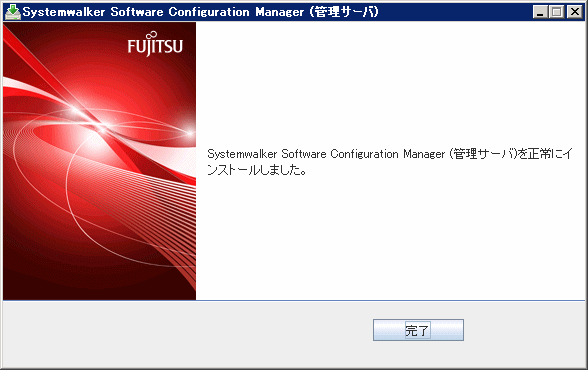The width and height of the screenshot is (588, 370).
Task: Click the gray button panel left of 完了
Action: click(x=188, y=332)
